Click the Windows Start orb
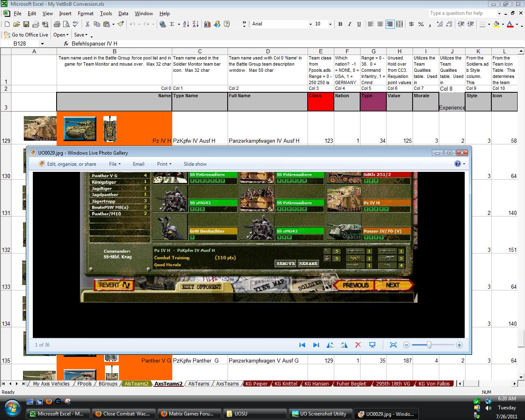This screenshot has width=525, height=420. click(12, 407)
